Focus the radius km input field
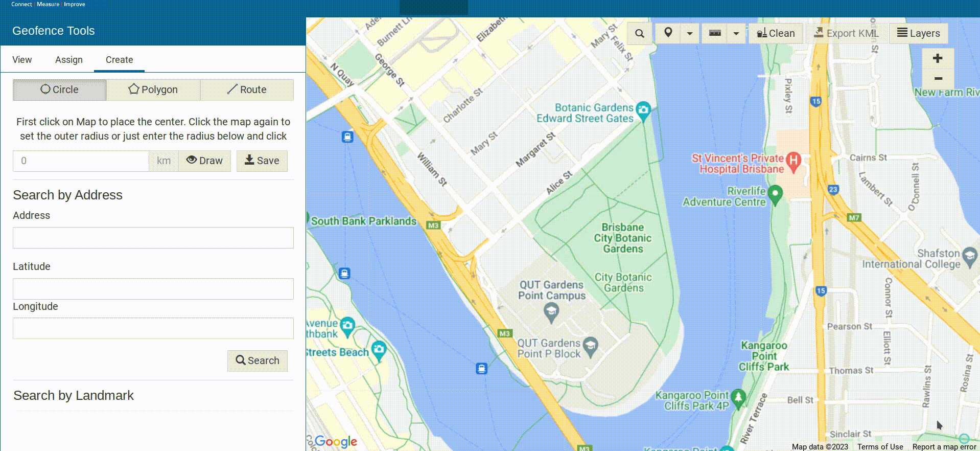The height and width of the screenshot is (451, 980). 81,161
